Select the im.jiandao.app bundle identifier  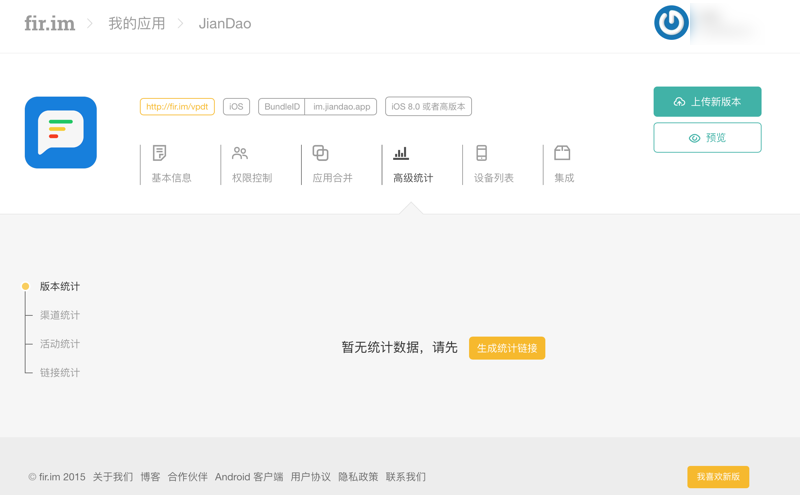click(341, 107)
